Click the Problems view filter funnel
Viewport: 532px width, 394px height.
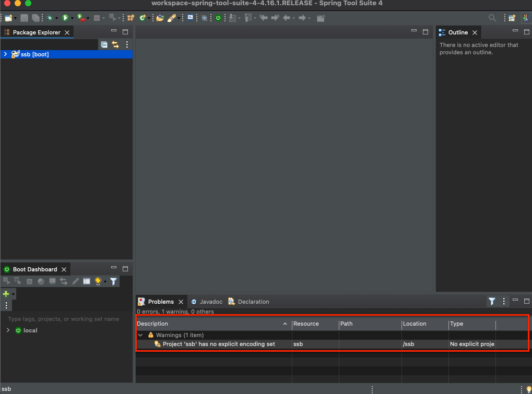click(492, 301)
